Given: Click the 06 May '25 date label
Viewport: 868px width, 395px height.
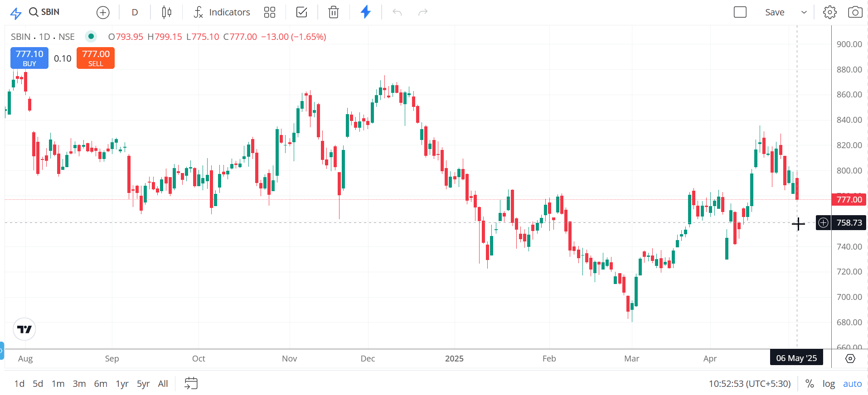Looking at the screenshot, I should point(796,358).
